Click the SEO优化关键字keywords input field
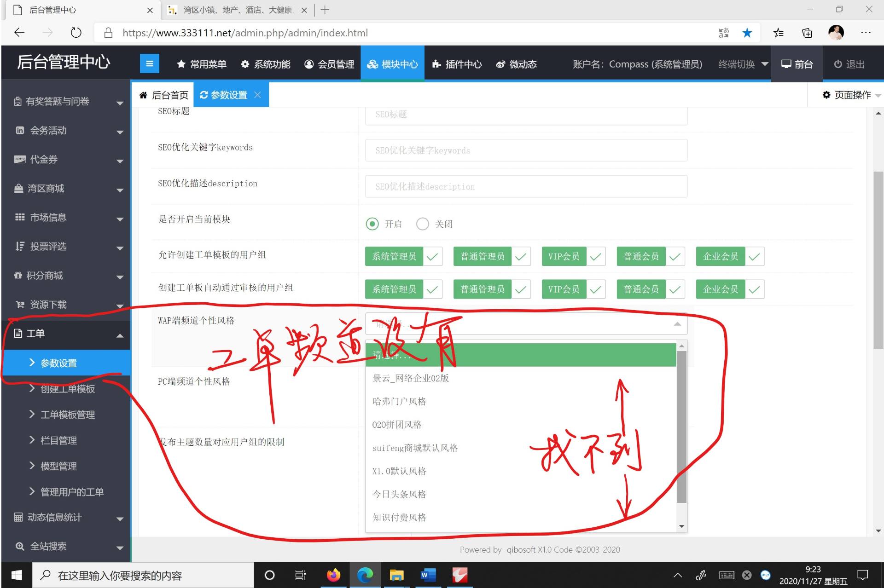 tap(526, 150)
